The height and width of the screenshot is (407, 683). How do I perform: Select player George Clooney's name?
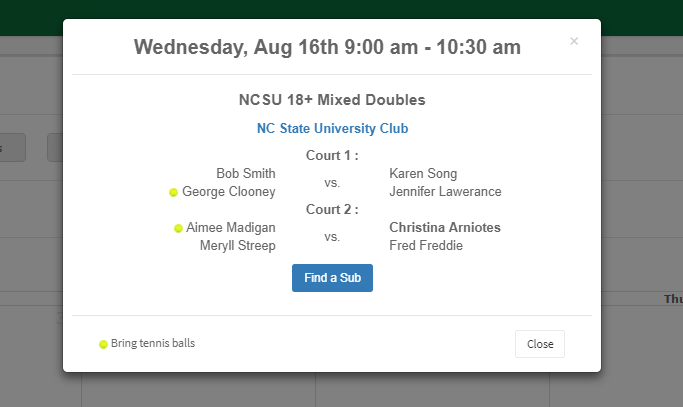coord(229,192)
